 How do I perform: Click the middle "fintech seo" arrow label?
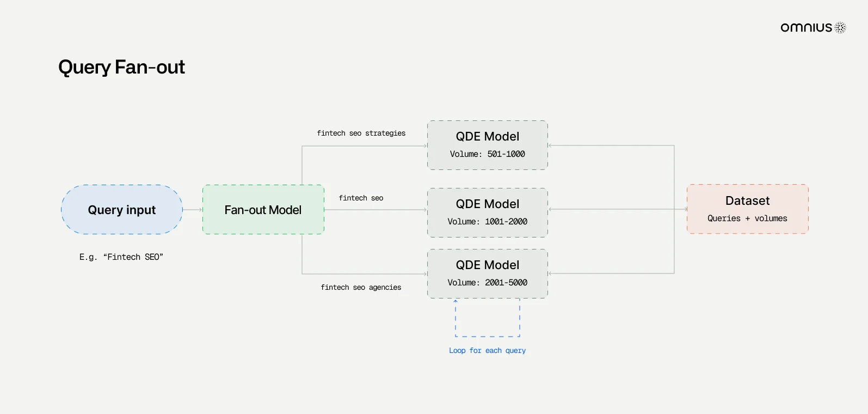pos(361,198)
